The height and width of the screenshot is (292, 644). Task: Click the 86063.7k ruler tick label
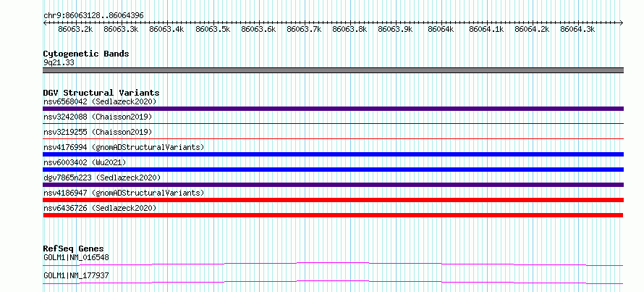(x=303, y=29)
